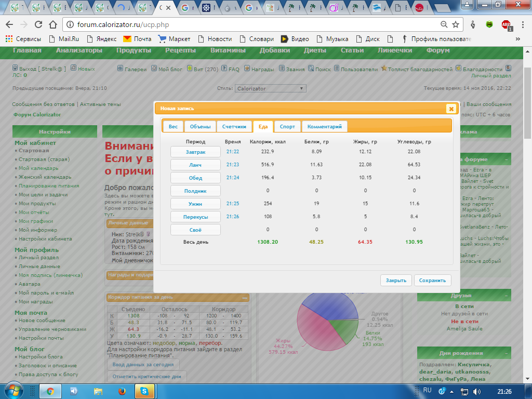The height and width of the screenshot is (399, 532).
Task: Click Отметить критические дни button
Action: pos(147,376)
